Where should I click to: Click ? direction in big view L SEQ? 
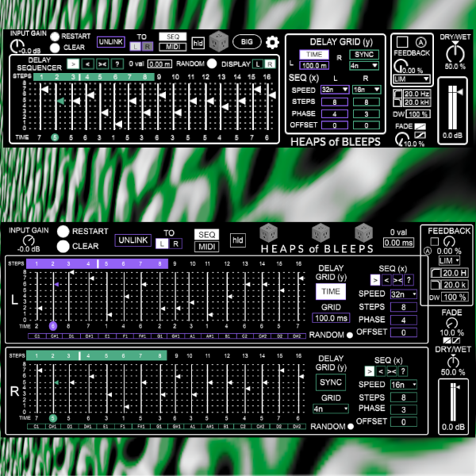point(409,280)
